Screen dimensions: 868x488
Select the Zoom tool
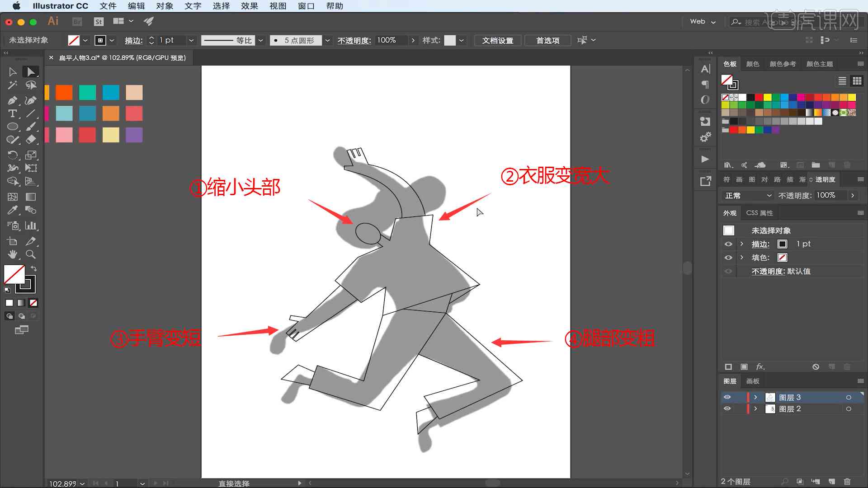coord(30,254)
